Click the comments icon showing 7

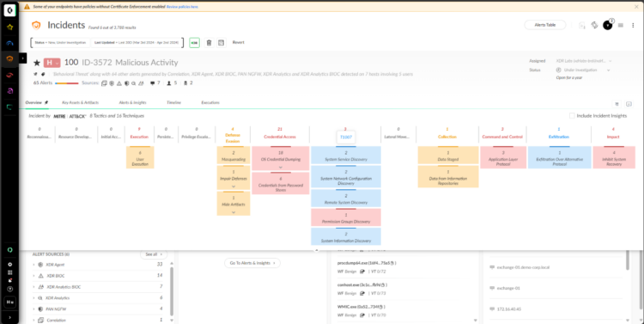(155, 83)
